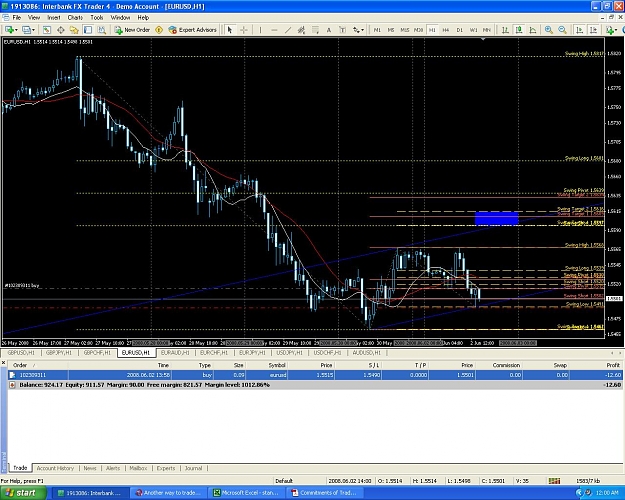Open the Experts tab
625x500 pixels.
pos(166,468)
